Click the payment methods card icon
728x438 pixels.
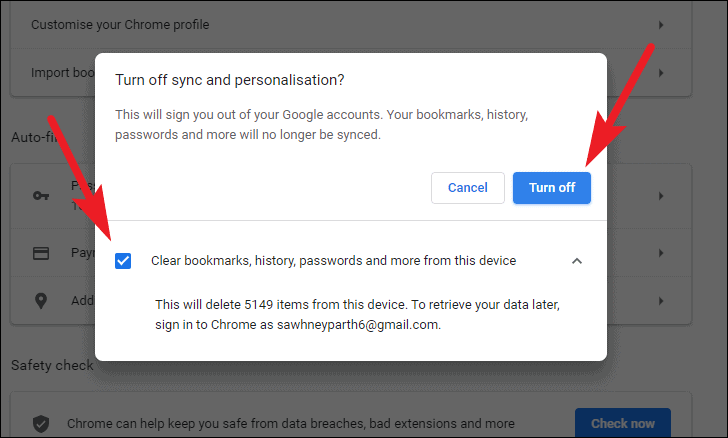(x=41, y=254)
